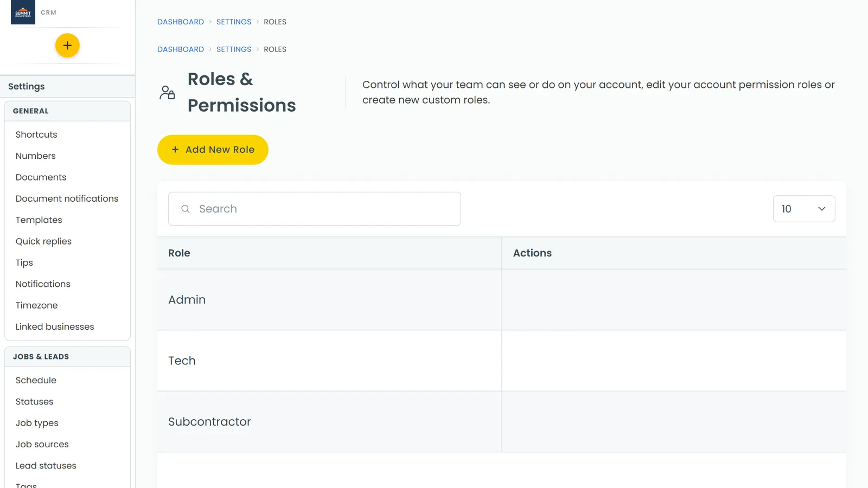Open Document notifications settings

[67, 198]
